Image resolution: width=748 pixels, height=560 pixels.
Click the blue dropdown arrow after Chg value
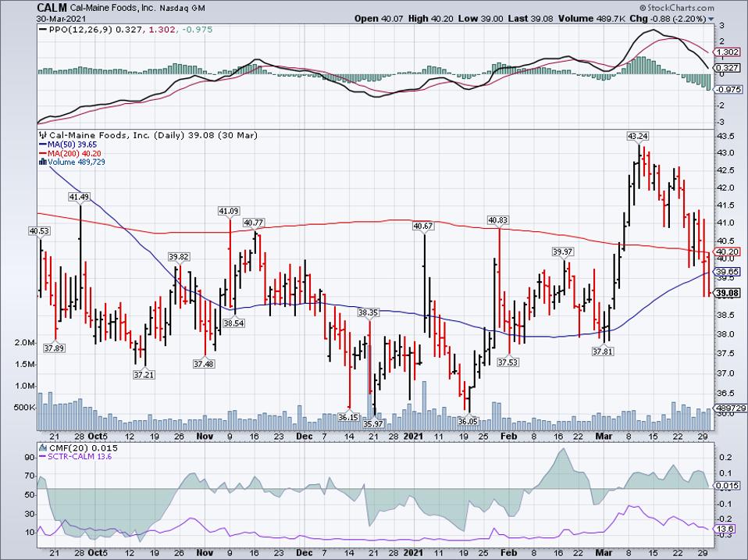[x=711, y=19]
